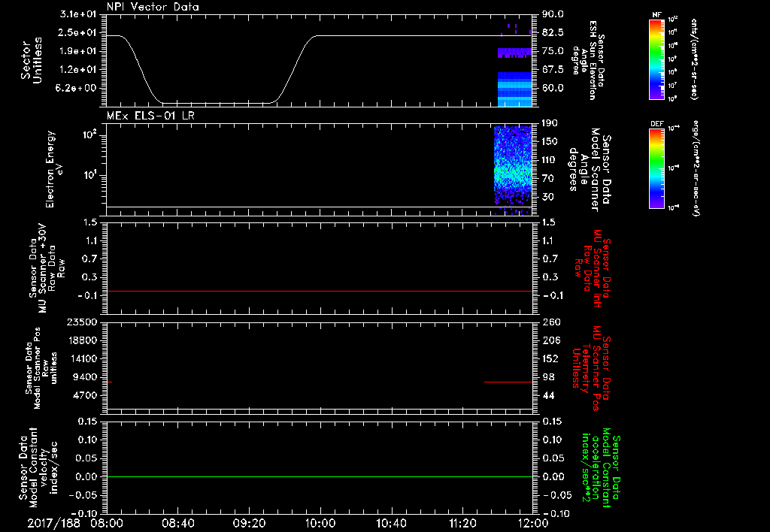Click the 'cnts/(cm**2-sr-sec)' units label
Viewport: 770px width, 532px height.
point(694,59)
